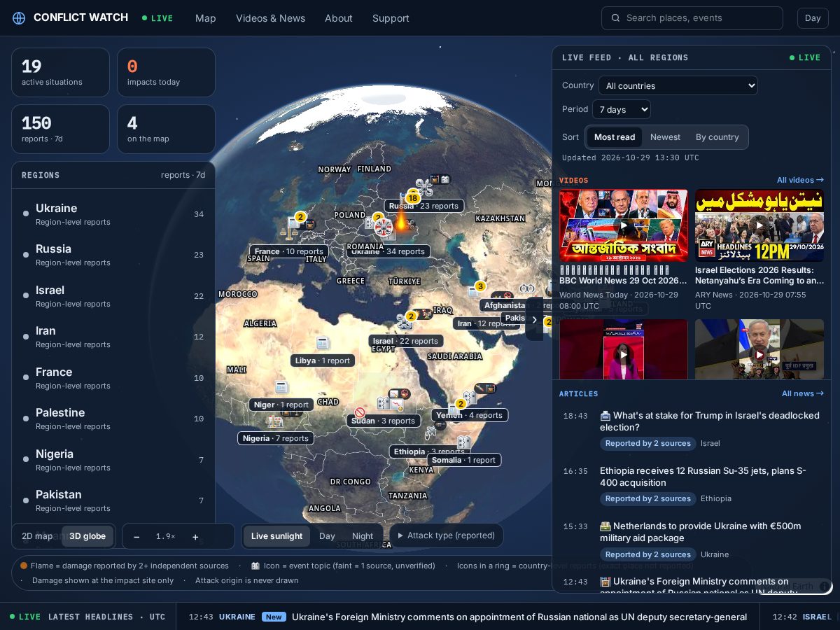
Task: Select Palestine in the regions list
Action: click(113, 419)
